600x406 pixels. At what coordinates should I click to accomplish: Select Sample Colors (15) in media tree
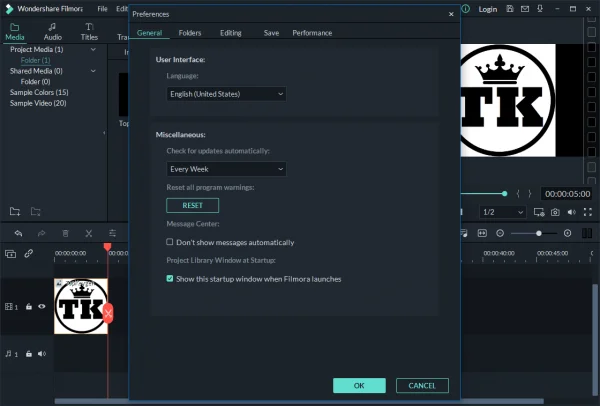tap(39, 92)
